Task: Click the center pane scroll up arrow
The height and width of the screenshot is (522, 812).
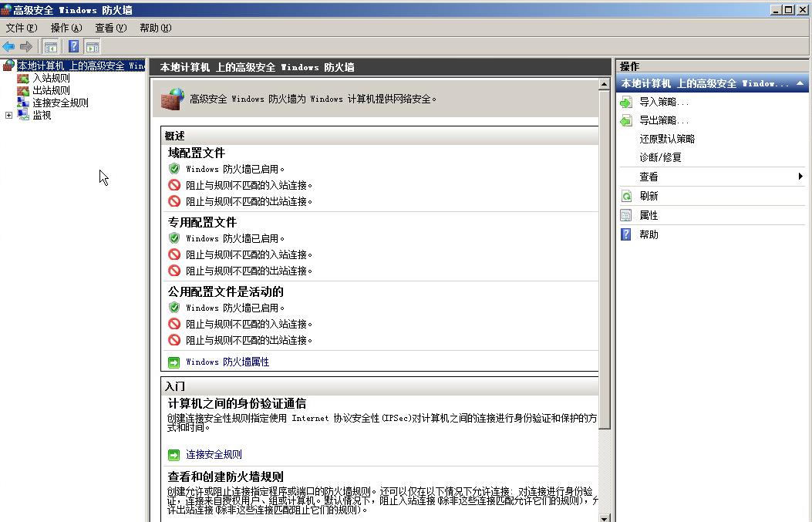Action: tap(604, 84)
